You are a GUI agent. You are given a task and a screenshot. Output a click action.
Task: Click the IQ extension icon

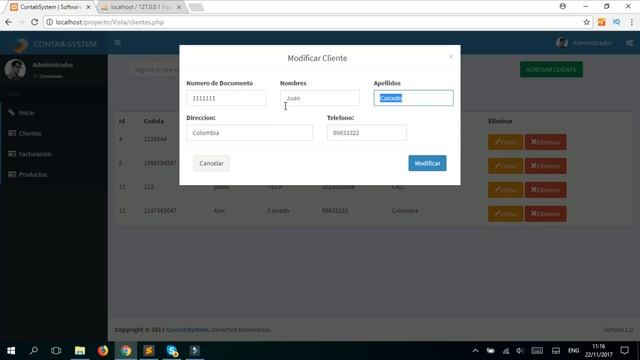pyautogui.click(x=616, y=22)
